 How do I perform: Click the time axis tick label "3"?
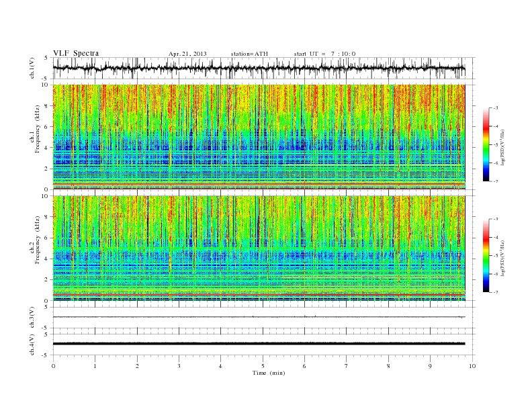click(x=179, y=366)
